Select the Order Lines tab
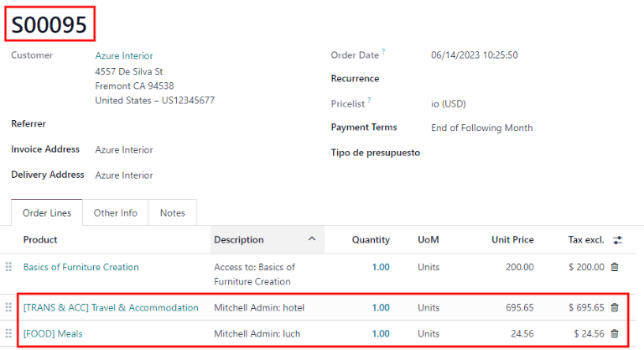Viewport: 644px width, 350px height. (47, 213)
